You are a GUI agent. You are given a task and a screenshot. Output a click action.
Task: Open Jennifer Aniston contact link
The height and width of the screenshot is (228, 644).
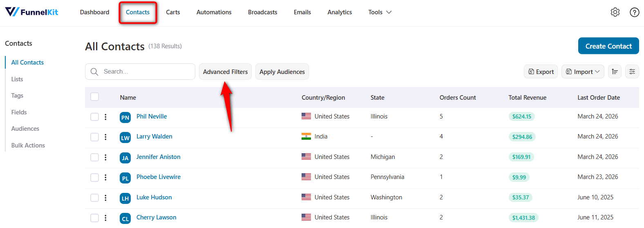[x=159, y=157]
